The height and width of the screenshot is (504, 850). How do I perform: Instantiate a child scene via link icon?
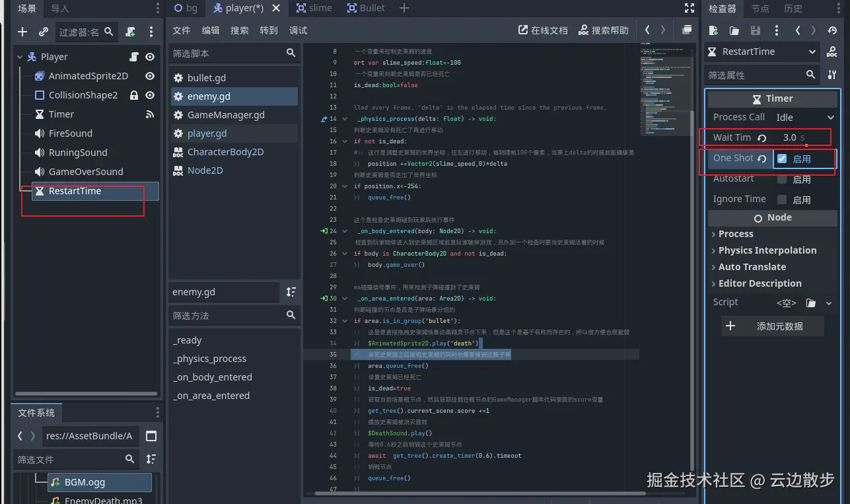(44, 32)
